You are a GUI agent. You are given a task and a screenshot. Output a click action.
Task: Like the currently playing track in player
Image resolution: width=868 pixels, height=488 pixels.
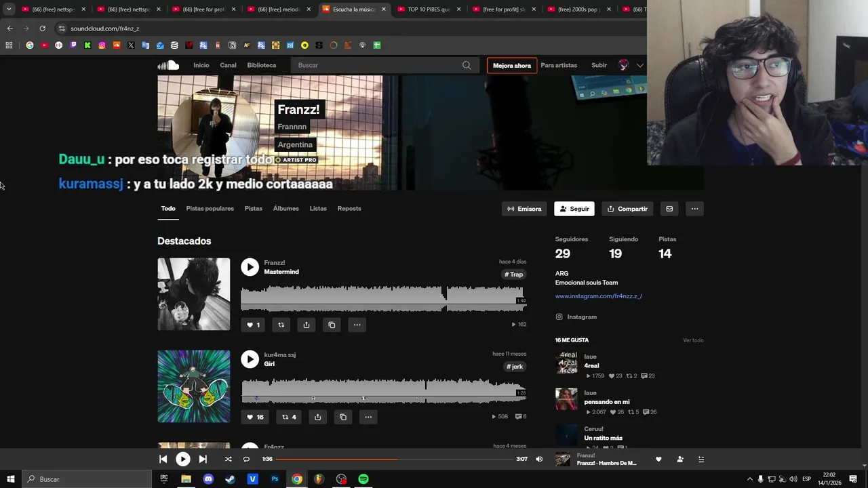pos(658,459)
